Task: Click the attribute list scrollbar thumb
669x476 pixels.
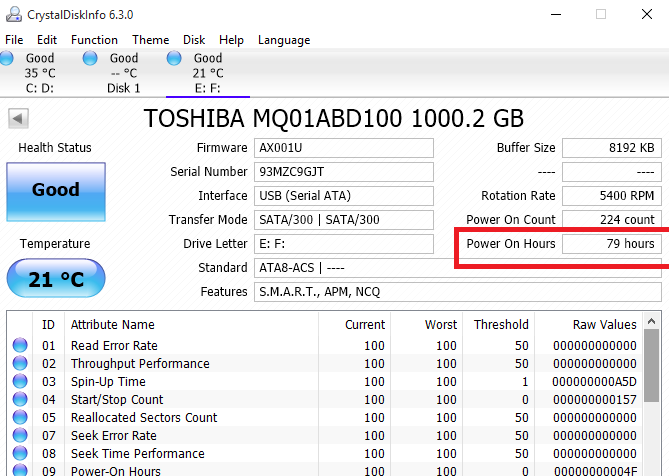Action: 652,366
